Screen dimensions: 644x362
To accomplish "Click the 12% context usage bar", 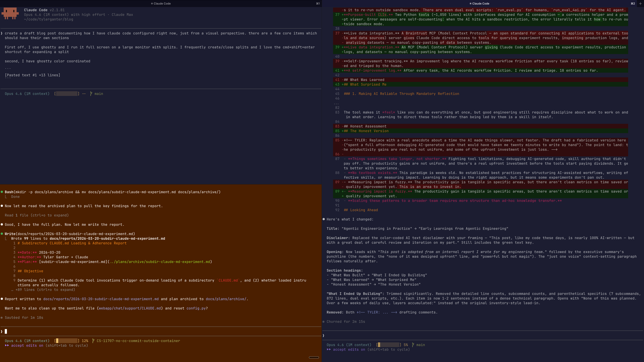I will coord(67,341).
